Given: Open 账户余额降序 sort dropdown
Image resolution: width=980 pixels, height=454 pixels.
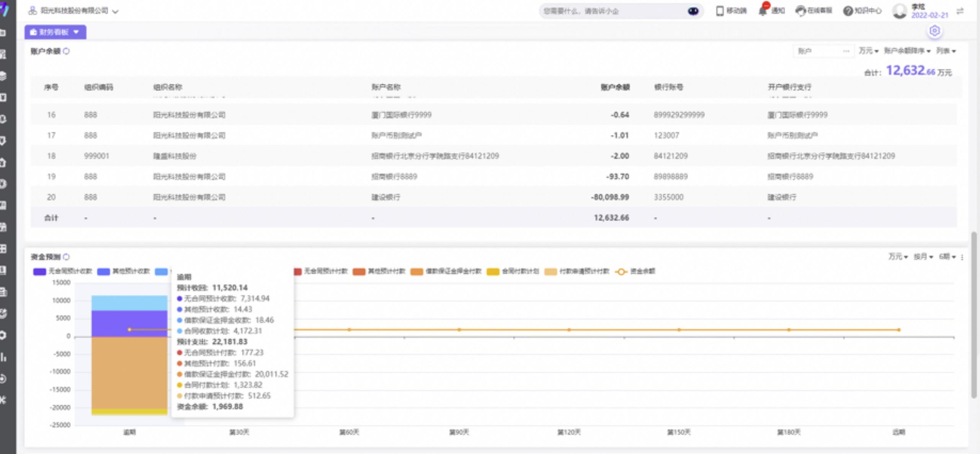Looking at the screenshot, I should click(907, 51).
